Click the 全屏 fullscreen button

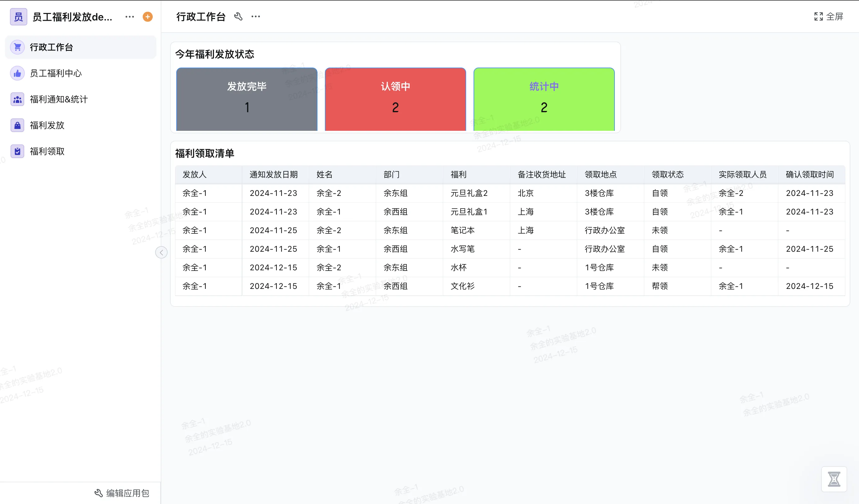click(x=829, y=16)
